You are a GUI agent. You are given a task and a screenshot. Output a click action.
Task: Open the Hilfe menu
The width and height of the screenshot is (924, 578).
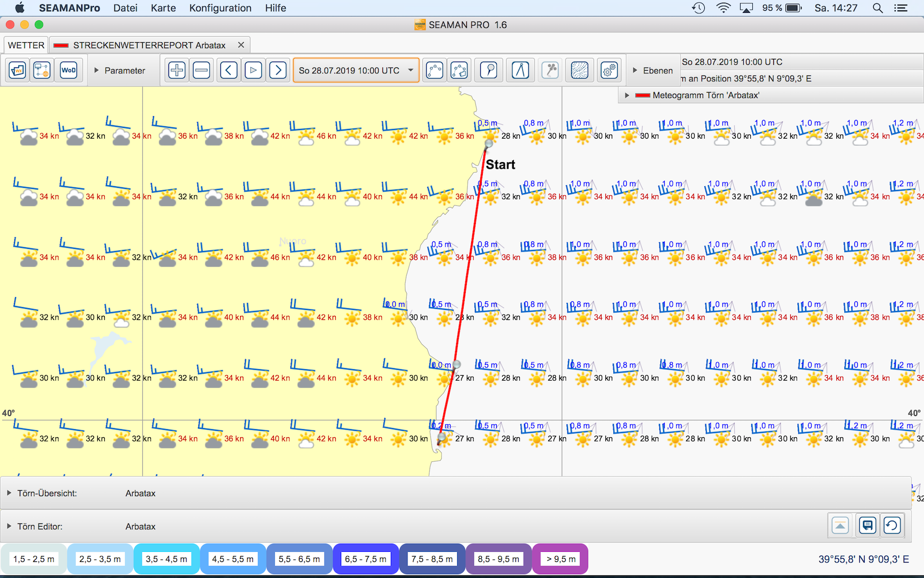275,8
